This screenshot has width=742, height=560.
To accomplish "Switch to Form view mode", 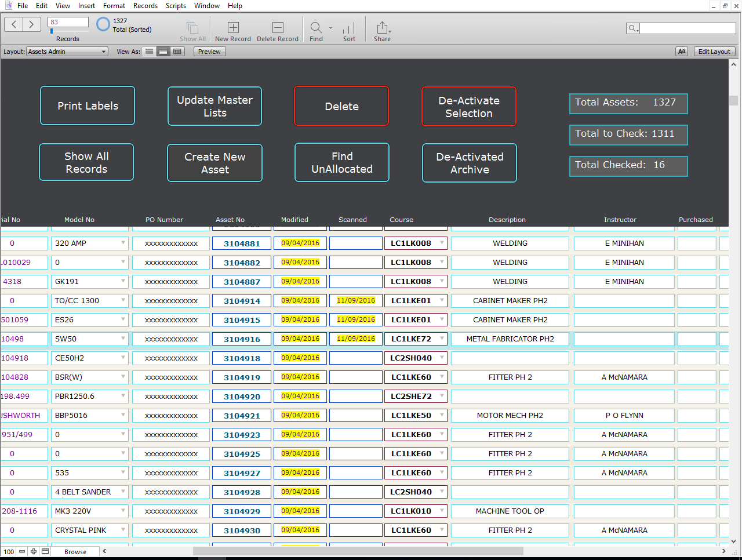I will click(150, 52).
